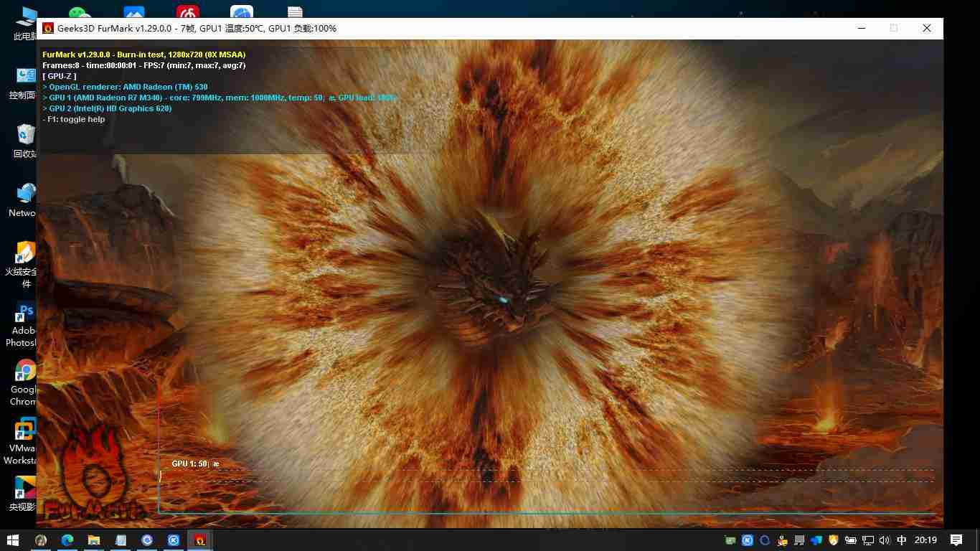Image resolution: width=980 pixels, height=551 pixels.
Task: Click the FurMark title bar app icon
Action: [48, 28]
